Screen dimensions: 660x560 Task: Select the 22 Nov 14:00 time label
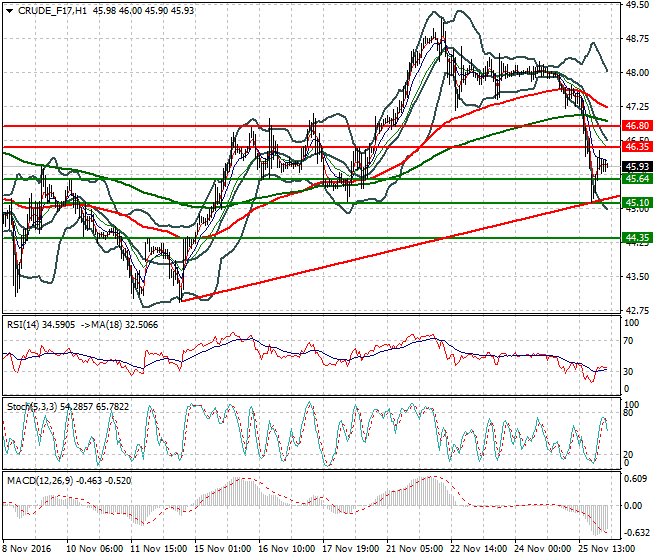479,549
